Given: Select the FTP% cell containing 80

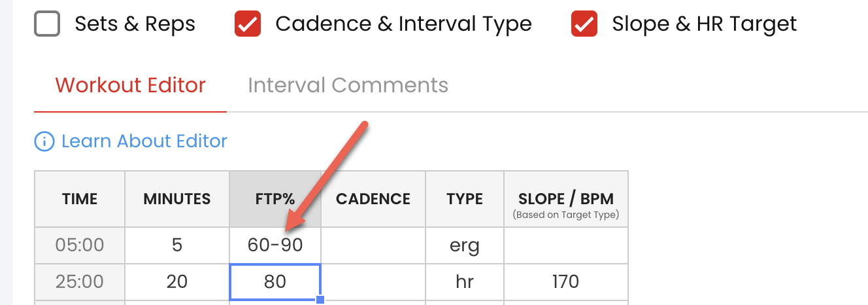Looking at the screenshot, I should [275, 281].
